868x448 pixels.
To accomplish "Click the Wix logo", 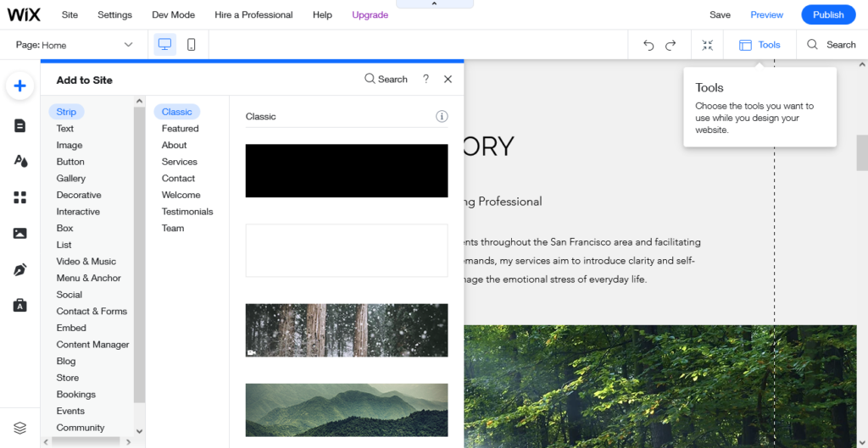I will [x=24, y=15].
